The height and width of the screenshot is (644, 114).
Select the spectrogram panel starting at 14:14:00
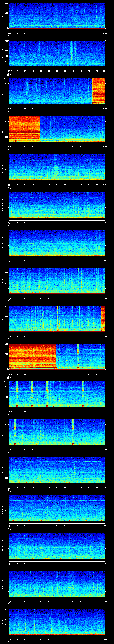(x=57, y=16)
